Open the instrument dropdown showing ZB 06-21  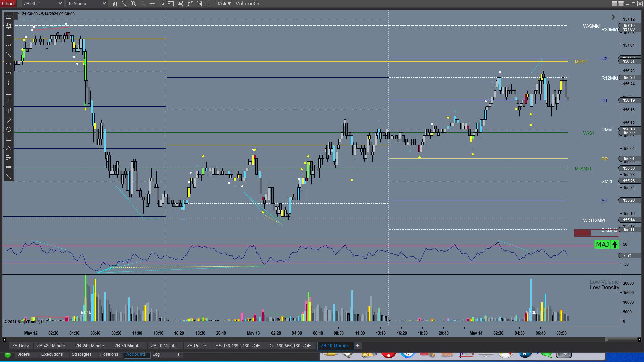point(43,4)
